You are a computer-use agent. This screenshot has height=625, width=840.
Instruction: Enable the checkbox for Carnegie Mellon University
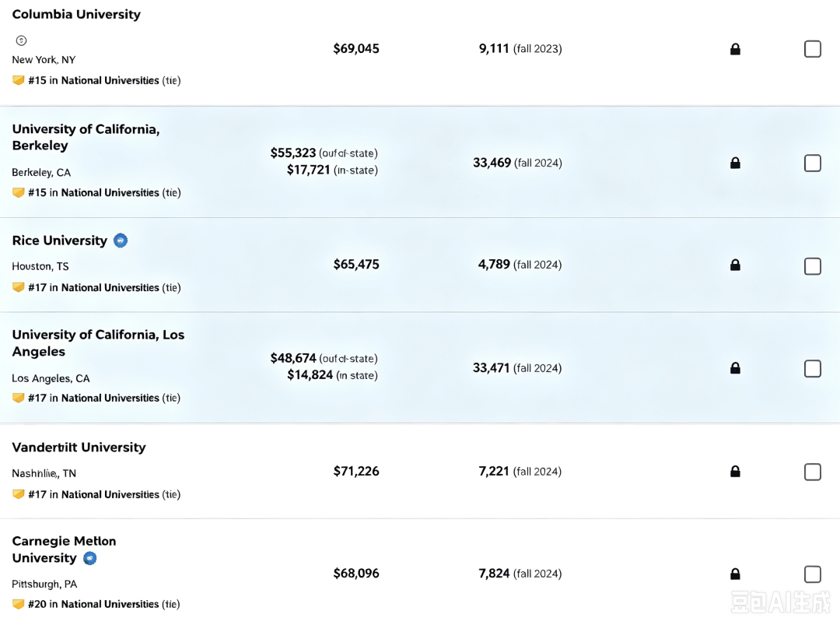[x=812, y=574]
